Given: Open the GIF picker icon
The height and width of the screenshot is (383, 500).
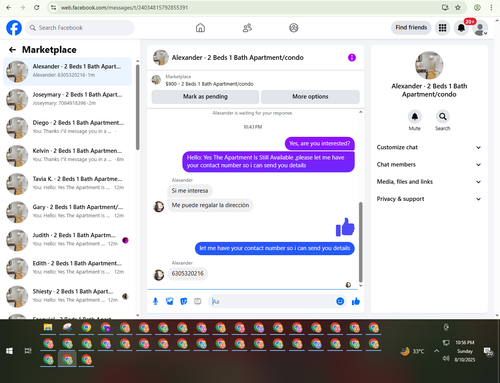Looking at the screenshot, I should click(x=198, y=301).
